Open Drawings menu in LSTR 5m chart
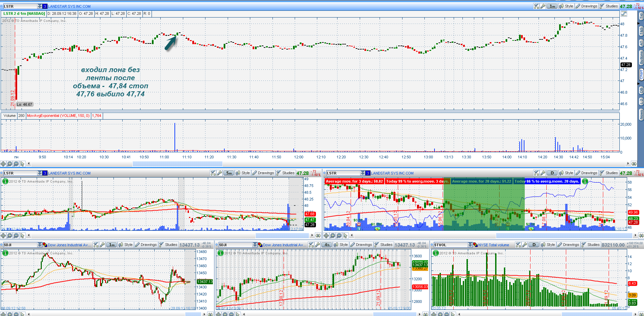The width and height of the screenshot is (644, 316). [263, 173]
